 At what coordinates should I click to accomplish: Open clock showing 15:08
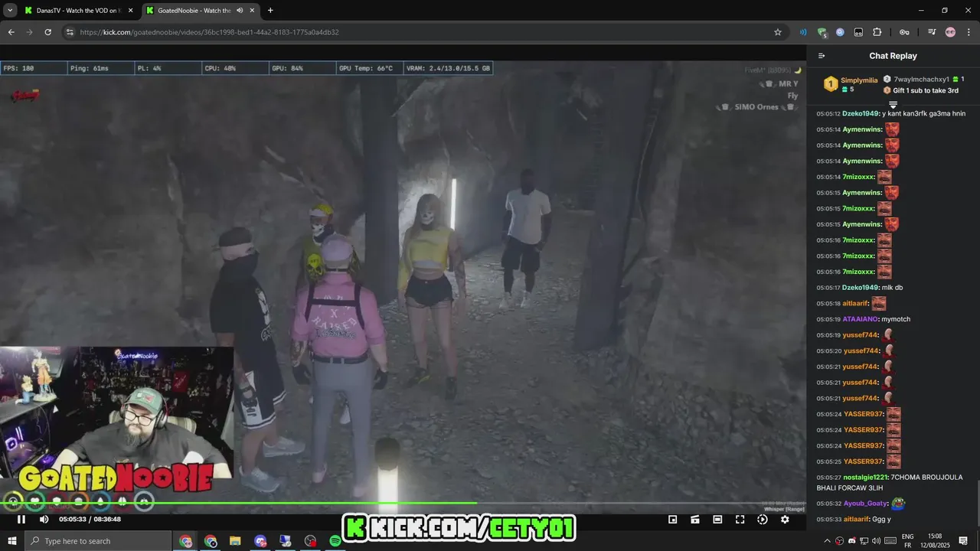(x=934, y=541)
